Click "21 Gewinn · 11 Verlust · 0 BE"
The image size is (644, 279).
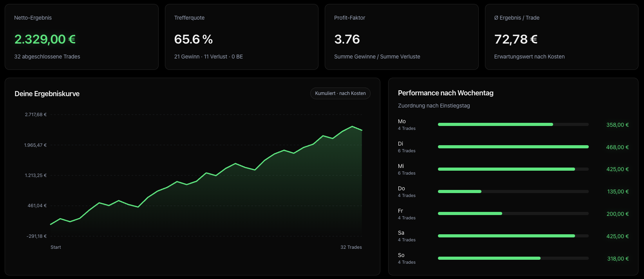(x=208, y=57)
